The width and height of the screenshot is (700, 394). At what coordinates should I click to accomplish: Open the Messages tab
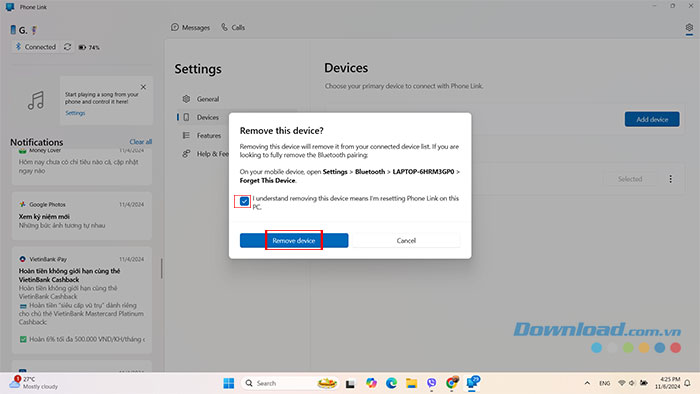click(190, 27)
